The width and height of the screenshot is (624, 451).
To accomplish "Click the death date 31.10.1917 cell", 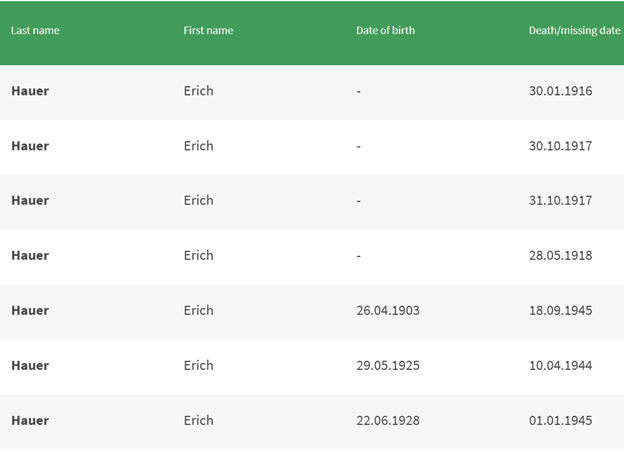I will 561,201.
